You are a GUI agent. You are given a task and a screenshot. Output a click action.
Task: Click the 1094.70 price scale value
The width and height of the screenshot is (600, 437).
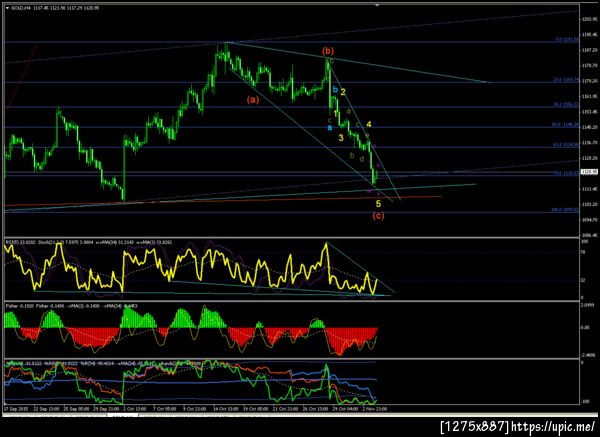point(589,220)
